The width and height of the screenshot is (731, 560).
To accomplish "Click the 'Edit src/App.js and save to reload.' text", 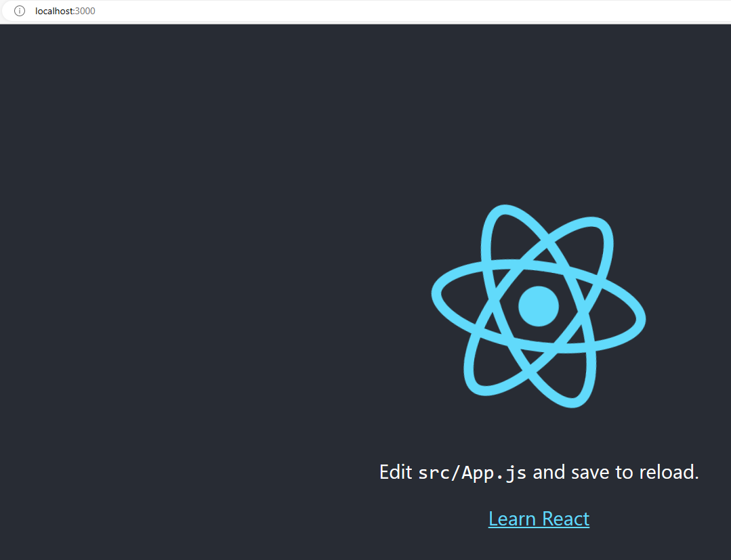I will tap(539, 472).
